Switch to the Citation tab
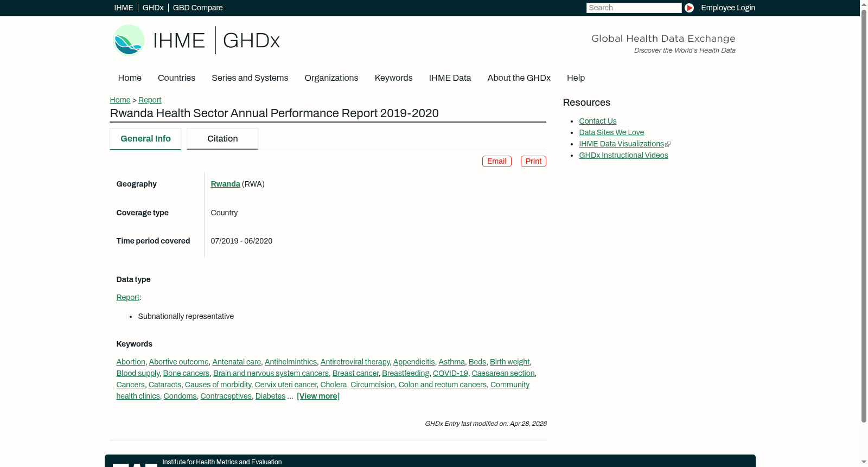The image size is (868, 467). click(x=222, y=139)
